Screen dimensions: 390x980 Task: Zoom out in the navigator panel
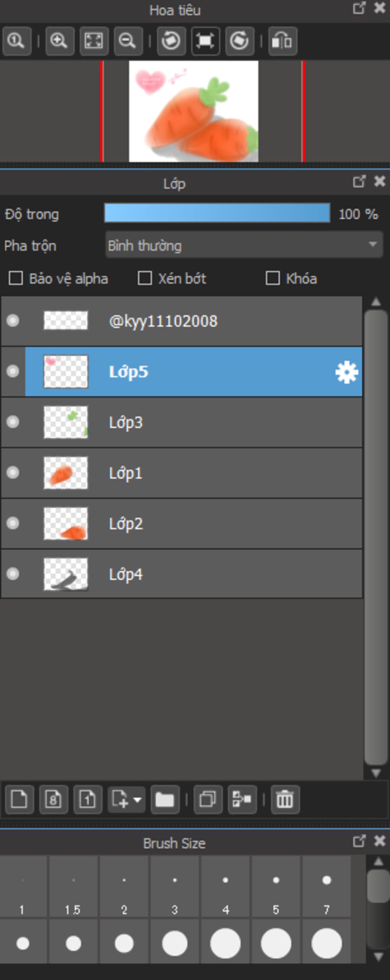(x=128, y=41)
